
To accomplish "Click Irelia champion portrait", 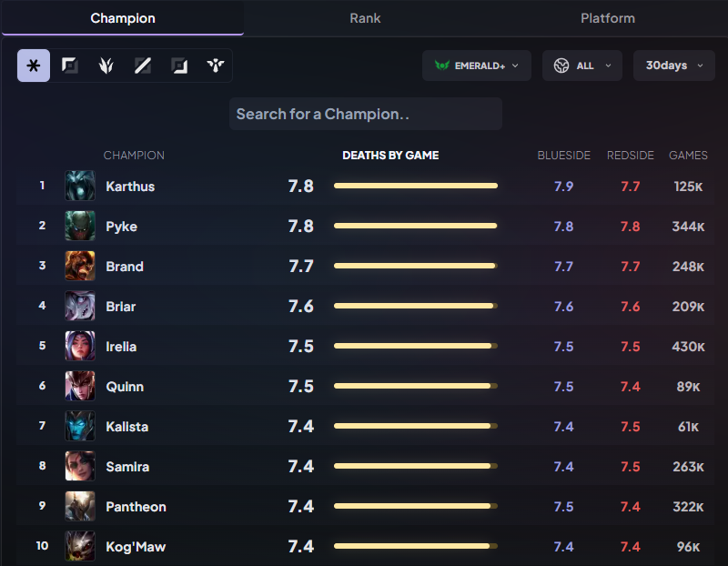I will point(80,346).
